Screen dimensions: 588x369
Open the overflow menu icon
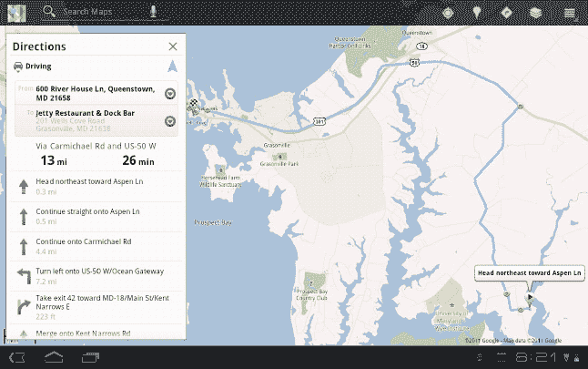pyautogui.click(x=570, y=13)
